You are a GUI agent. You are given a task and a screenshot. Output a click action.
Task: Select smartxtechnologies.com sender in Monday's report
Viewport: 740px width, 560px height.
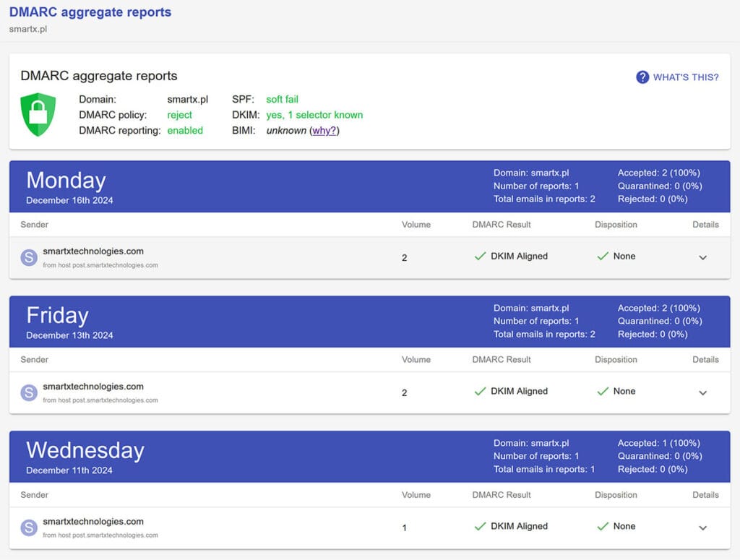[93, 251]
